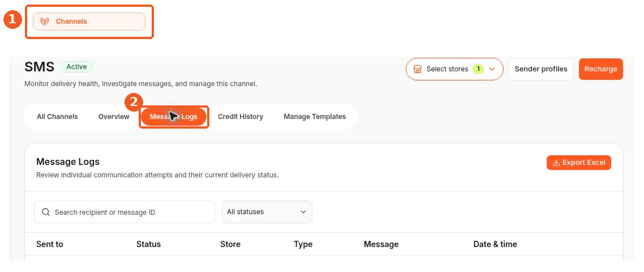Click the magnifier search icon
The height and width of the screenshot is (272, 644).
pyautogui.click(x=46, y=212)
